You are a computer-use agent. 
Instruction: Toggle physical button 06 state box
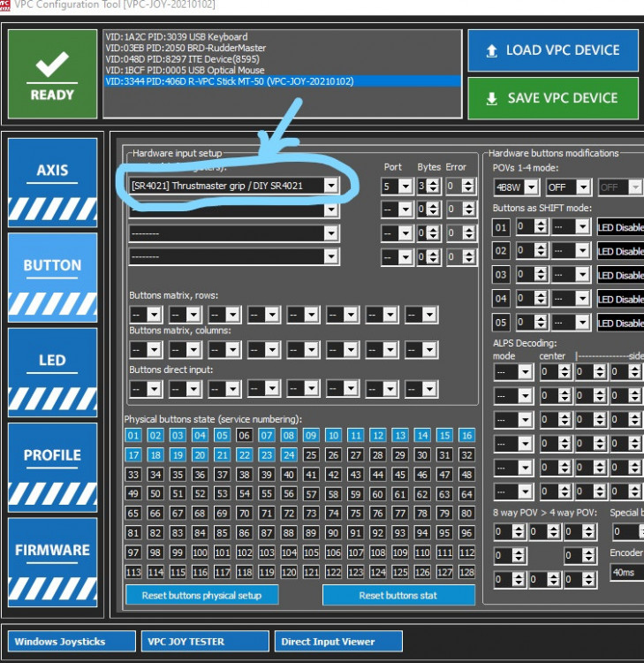tap(244, 435)
